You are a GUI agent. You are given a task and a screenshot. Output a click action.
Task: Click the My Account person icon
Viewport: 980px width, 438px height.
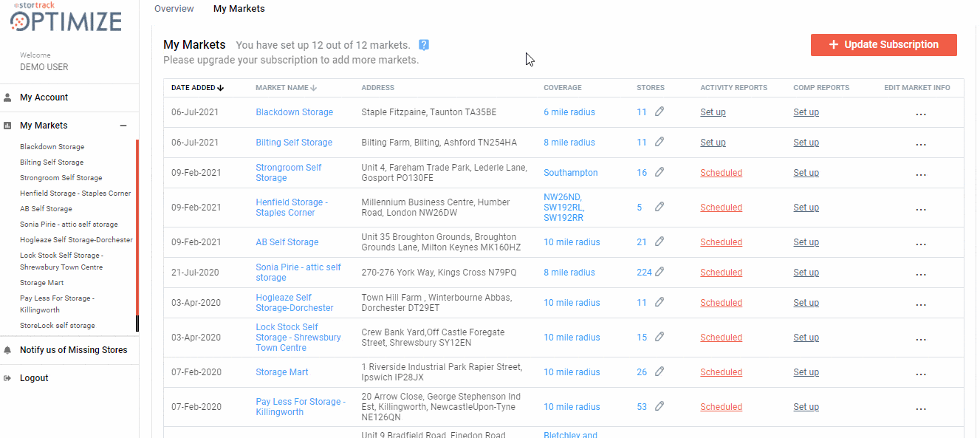coord(7,97)
